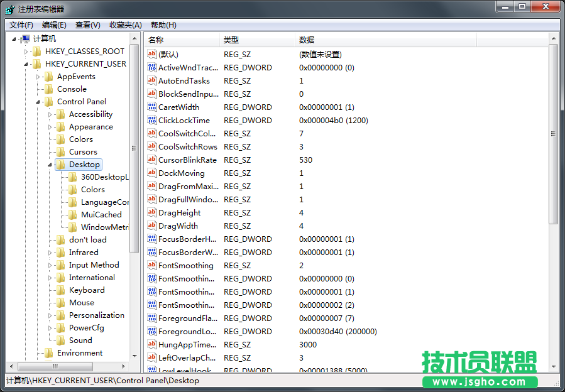Open the CursorBlinkRate string value icon
The image size is (565, 392).
point(151,160)
